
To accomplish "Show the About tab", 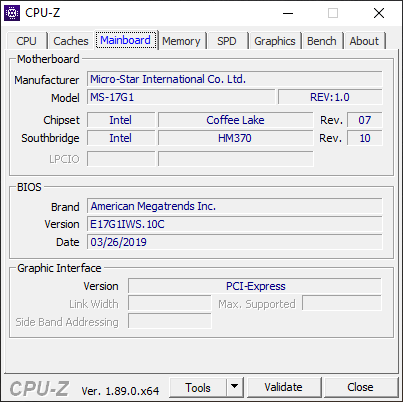I will [364, 41].
